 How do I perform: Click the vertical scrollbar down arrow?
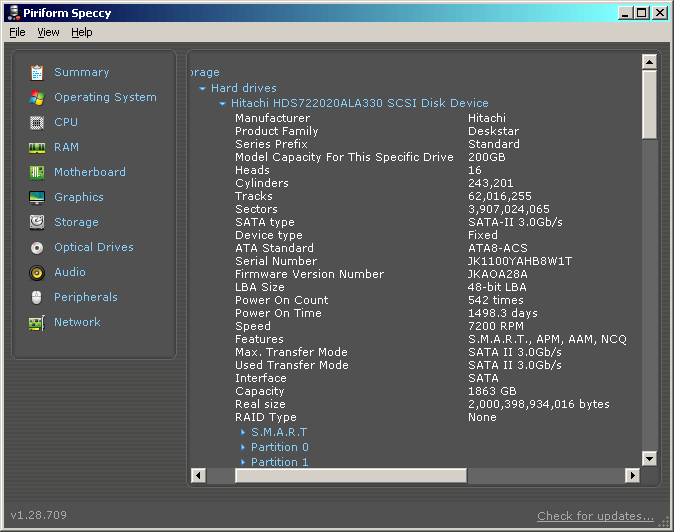(x=649, y=458)
